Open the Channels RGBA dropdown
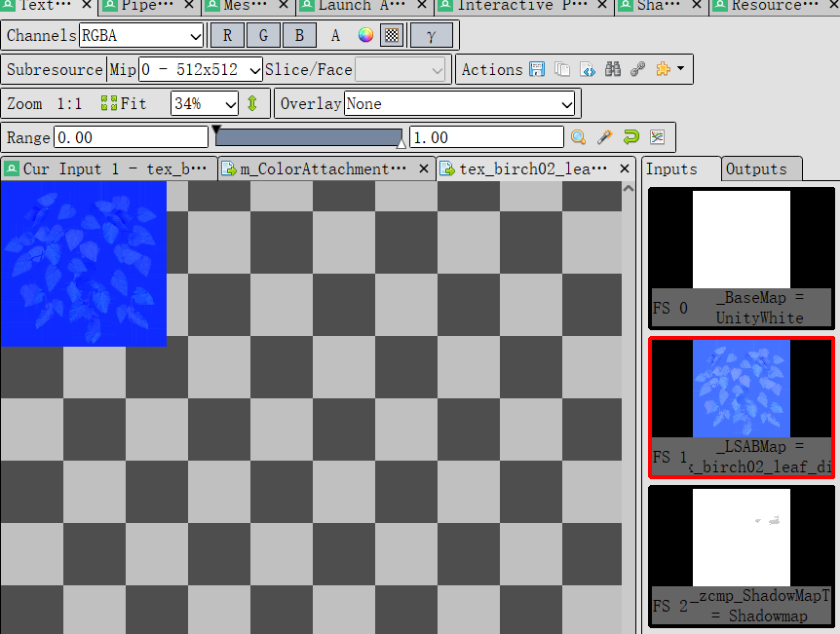840x634 pixels. tap(140, 36)
